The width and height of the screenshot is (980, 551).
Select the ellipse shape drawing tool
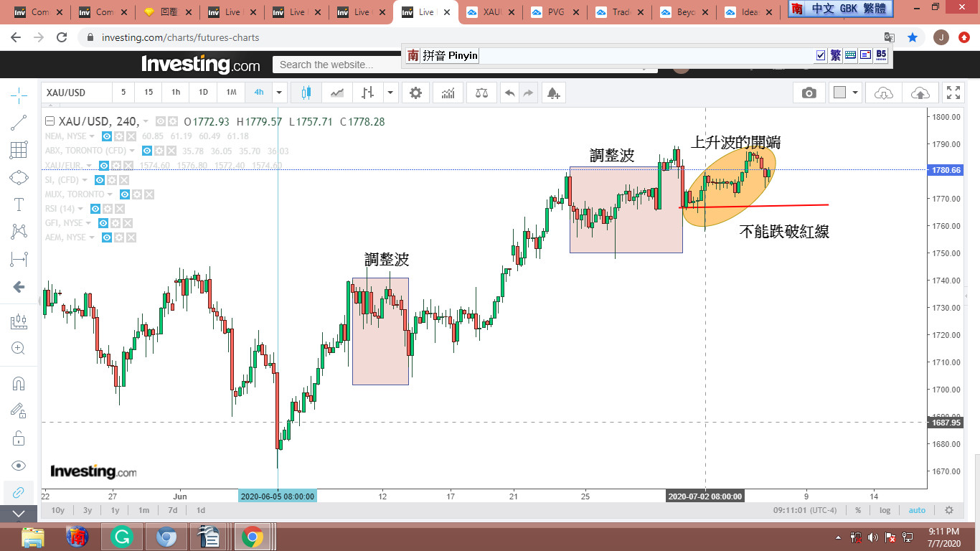click(x=19, y=178)
